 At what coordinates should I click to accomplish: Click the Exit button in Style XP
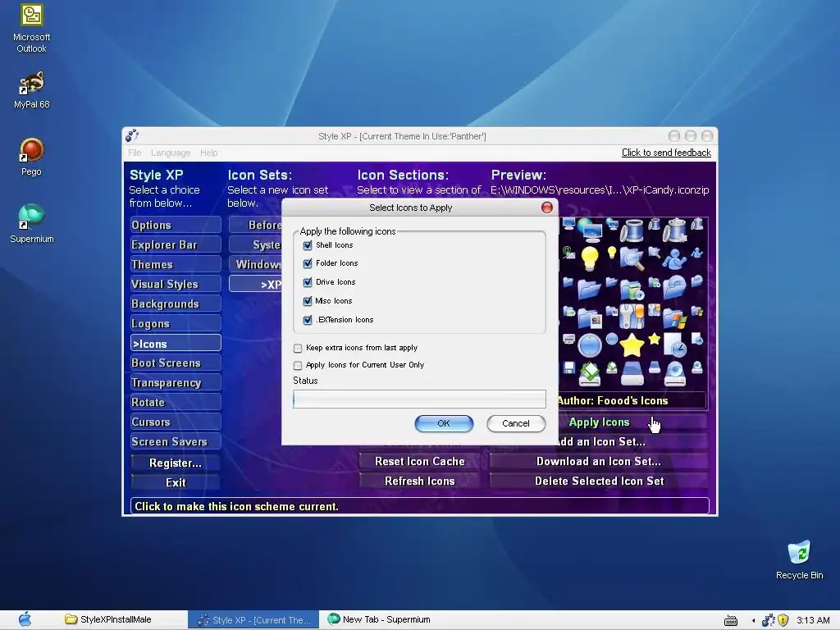tap(176, 482)
